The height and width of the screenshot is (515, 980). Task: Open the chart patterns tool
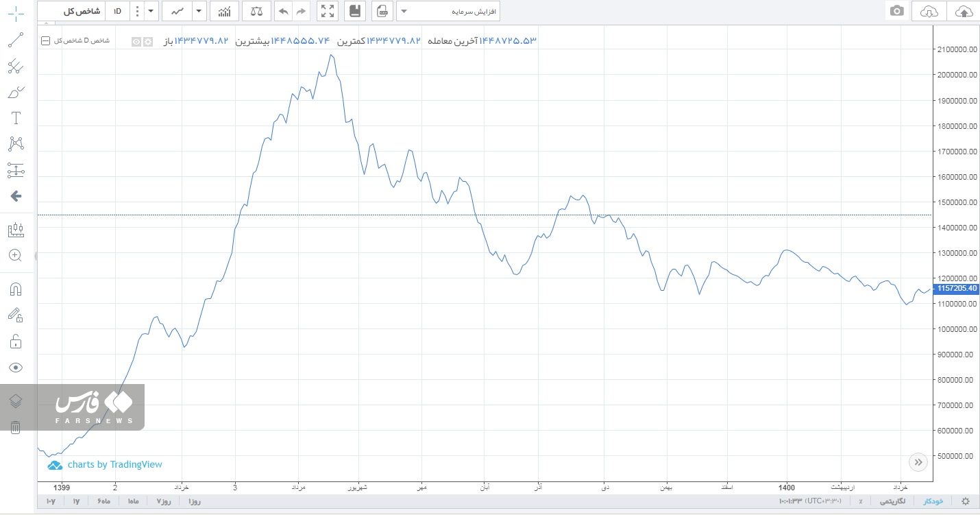coord(16,144)
